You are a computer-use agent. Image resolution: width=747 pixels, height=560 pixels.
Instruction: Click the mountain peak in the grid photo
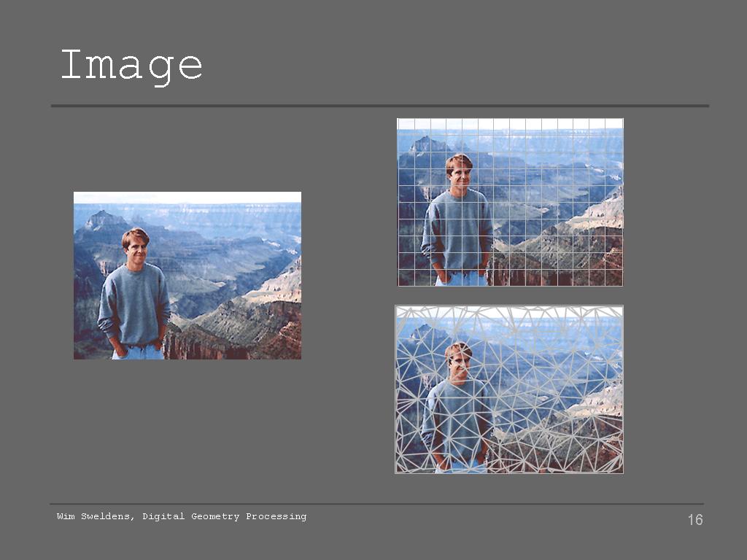pyautogui.click(x=426, y=145)
